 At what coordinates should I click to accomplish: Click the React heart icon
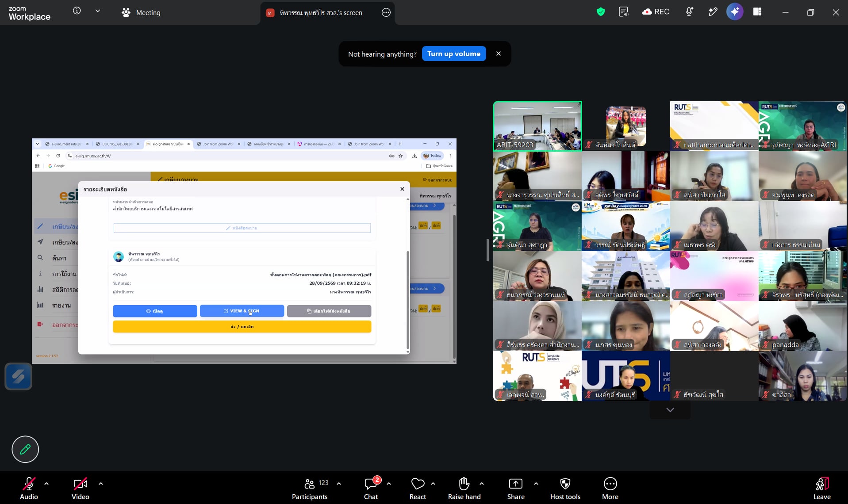(x=418, y=484)
